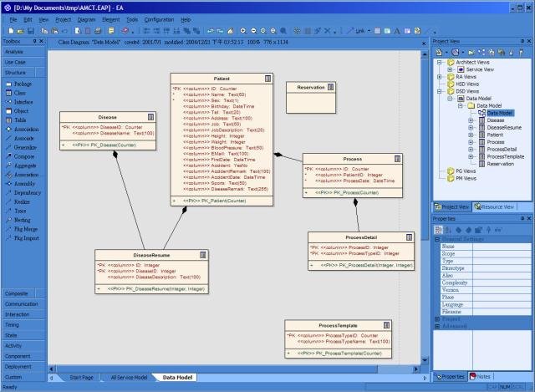The image size is (535, 392).
Task: Click the Zoom In magnifier icon
Action: pyautogui.click(x=243, y=31)
